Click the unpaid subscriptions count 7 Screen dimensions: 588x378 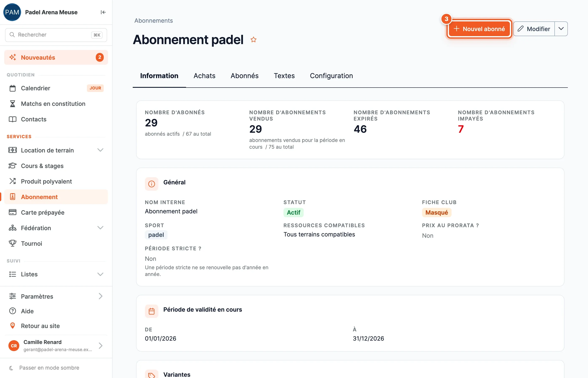pos(461,129)
